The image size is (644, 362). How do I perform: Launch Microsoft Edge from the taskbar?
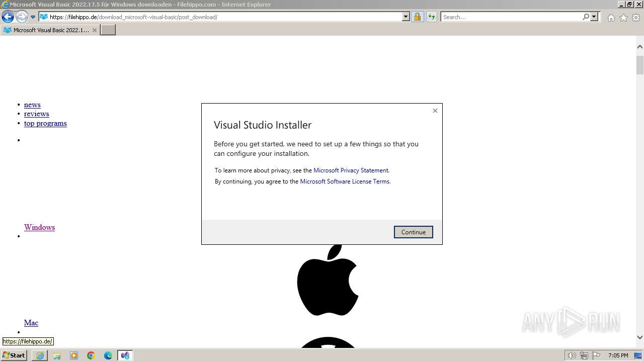click(x=108, y=355)
